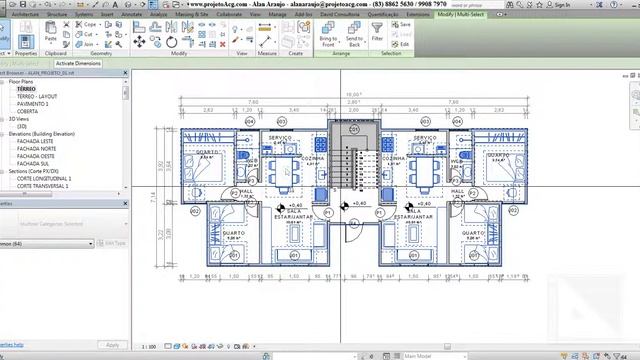Select the FACHADA SUL elevation
The width and height of the screenshot is (640, 360).
click(33, 164)
